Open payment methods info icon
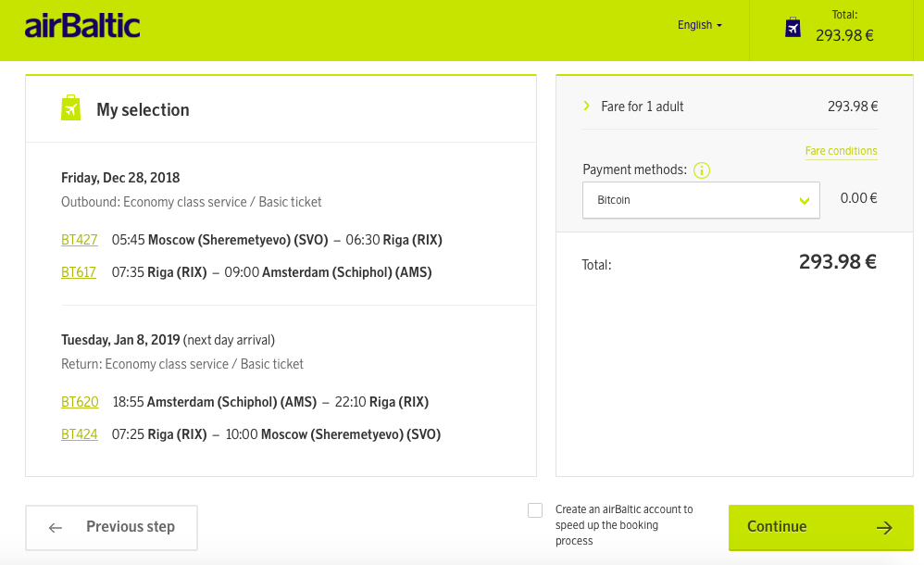The height and width of the screenshot is (565, 924). pyautogui.click(x=701, y=170)
